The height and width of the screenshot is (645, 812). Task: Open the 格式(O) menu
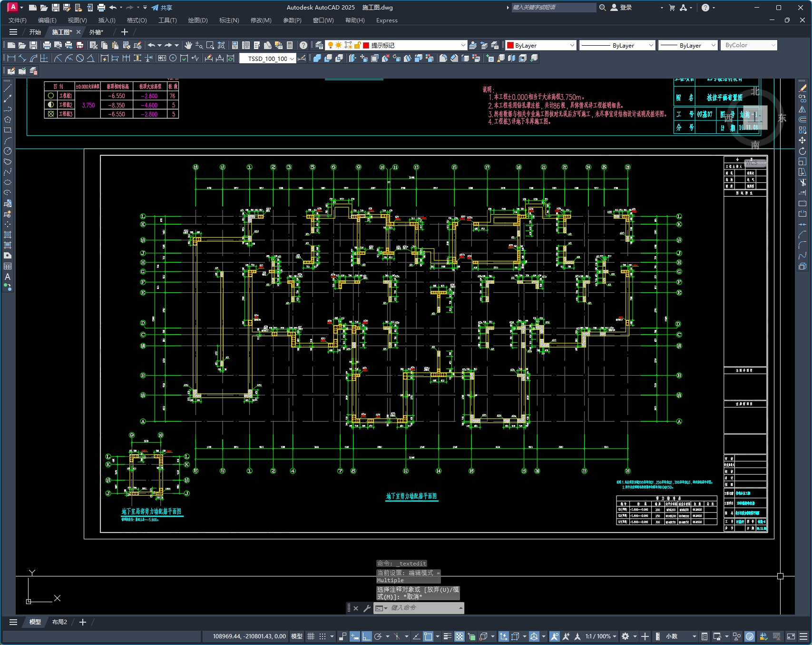(137, 20)
